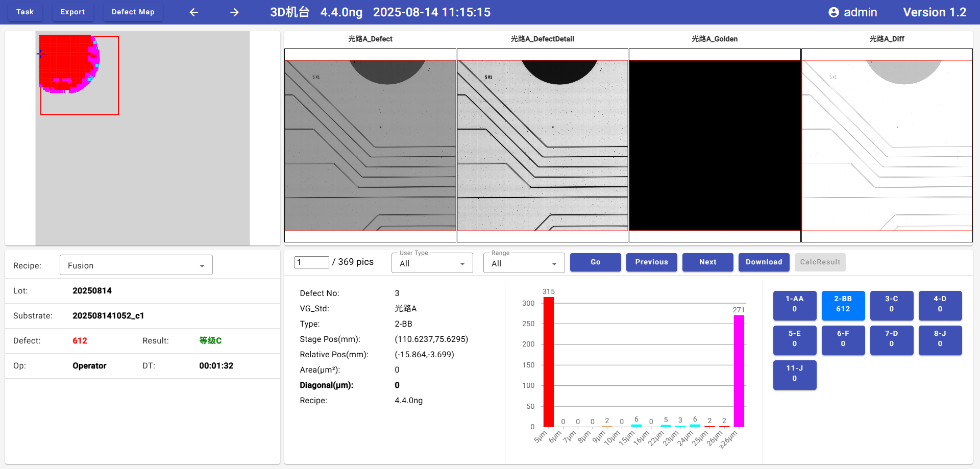Screen dimensions: 980x469
Task: Click the admin user account icon
Action: pos(834,12)
